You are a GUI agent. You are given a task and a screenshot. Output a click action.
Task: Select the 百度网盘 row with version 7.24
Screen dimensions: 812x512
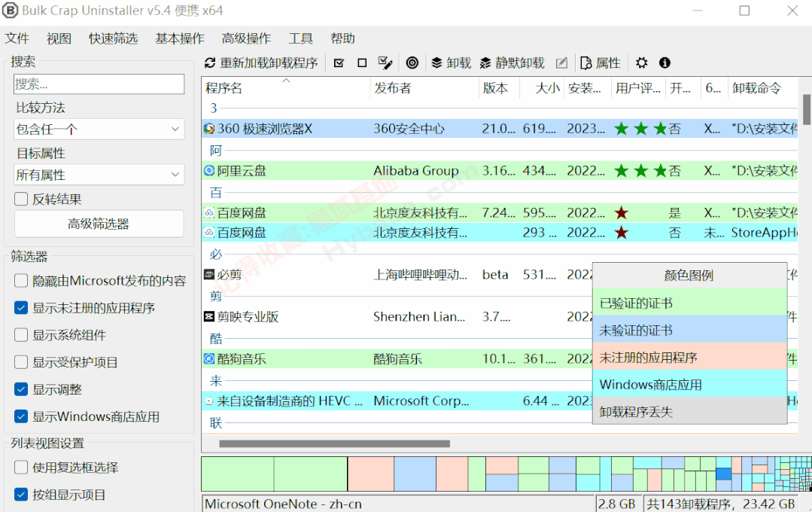pyautogui.click(x=500, y=212)
